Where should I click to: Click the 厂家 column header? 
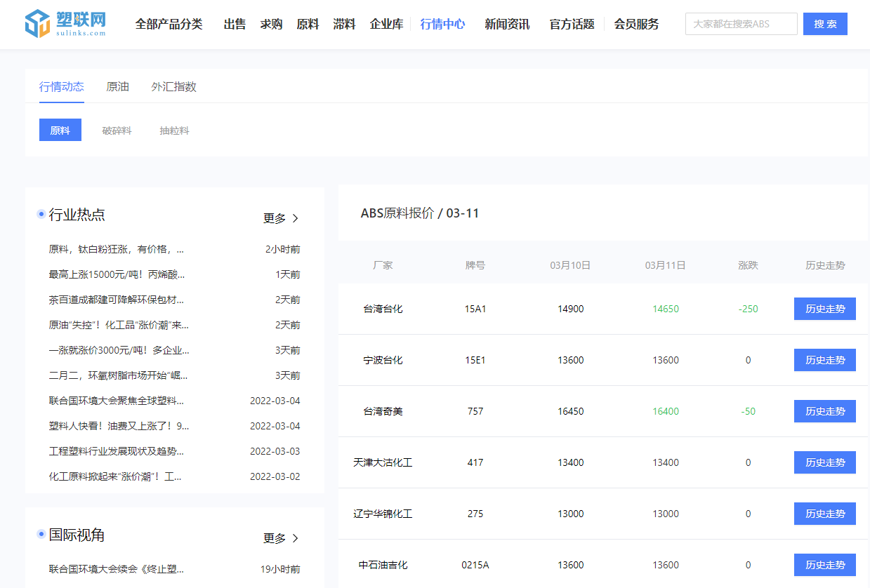tap(383, 265)
